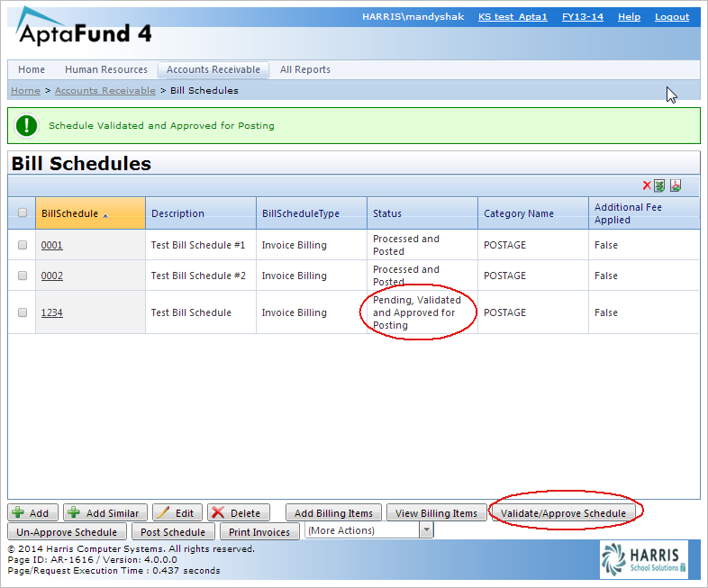Click Add Similar to duplicate a schedule
Image resolution: width=708 pixels, height=588 pixels.
point(104,513)
